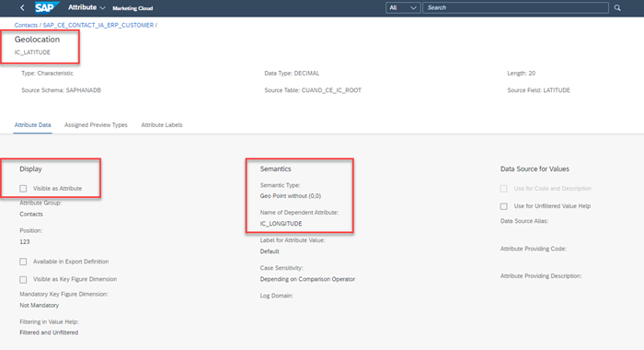Open SAP_CE_CONTACT_IA_ERP_CUSTOMER breadcrumb link
The width and height of the screenshot is (644, 350).
[98, 25]
